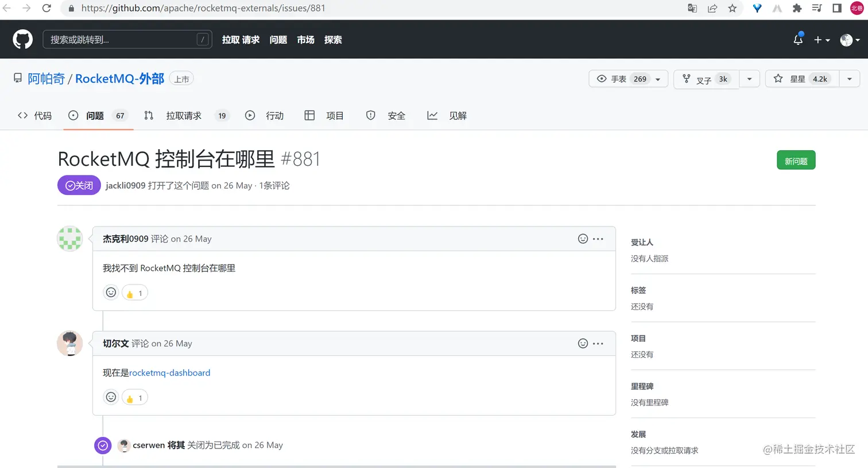The height and width of the screenshot is (468, 868).
Task: Open 拉取 请求 in top navigation
Action: [x=241, y=40]
